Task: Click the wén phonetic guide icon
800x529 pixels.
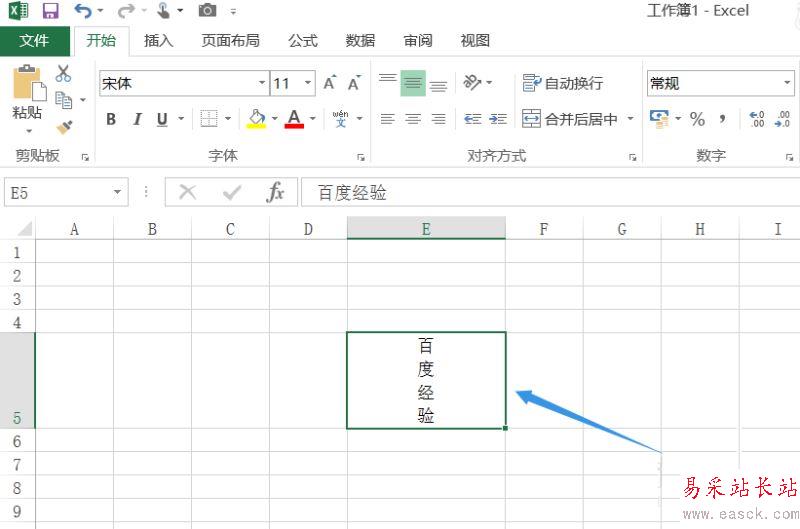Action: 340,118
